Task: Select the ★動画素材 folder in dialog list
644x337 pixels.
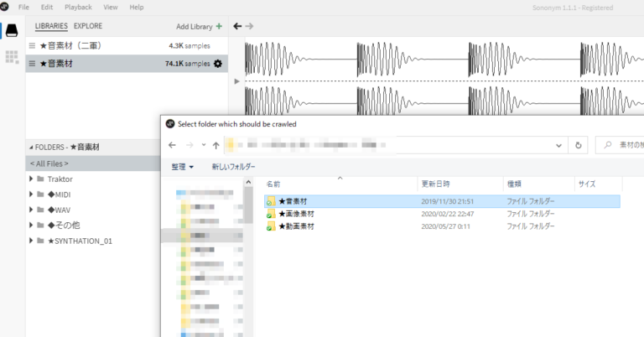Action: click(442, 226)
